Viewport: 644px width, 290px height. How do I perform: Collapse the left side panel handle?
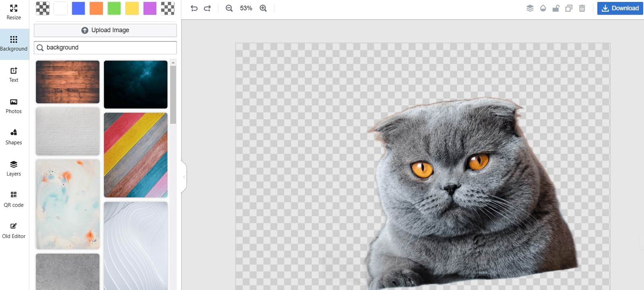pyautogui.click(x=184, y=177)
